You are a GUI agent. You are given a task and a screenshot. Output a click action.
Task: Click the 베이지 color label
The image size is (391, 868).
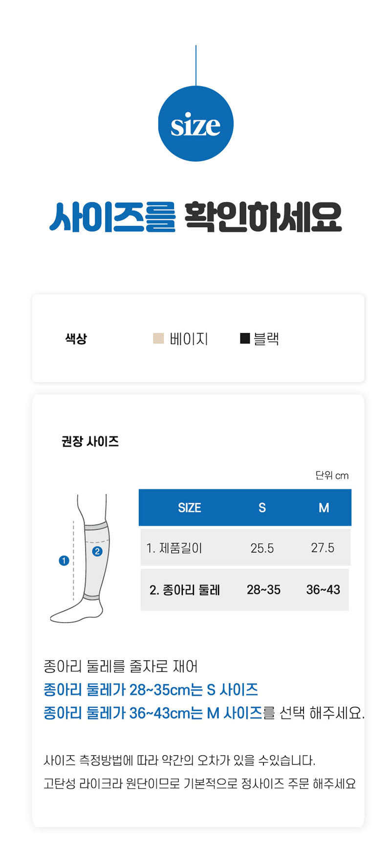tap(189, 338)
